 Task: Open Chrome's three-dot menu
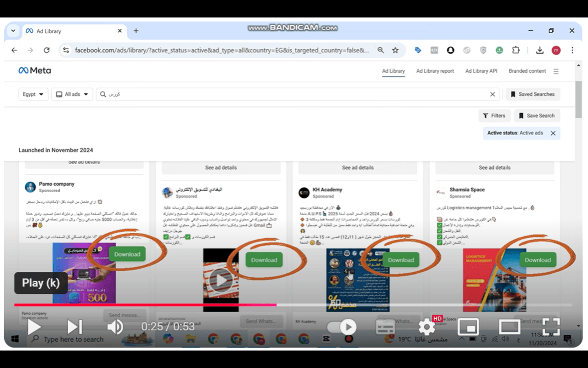click(x=572, y=50)
